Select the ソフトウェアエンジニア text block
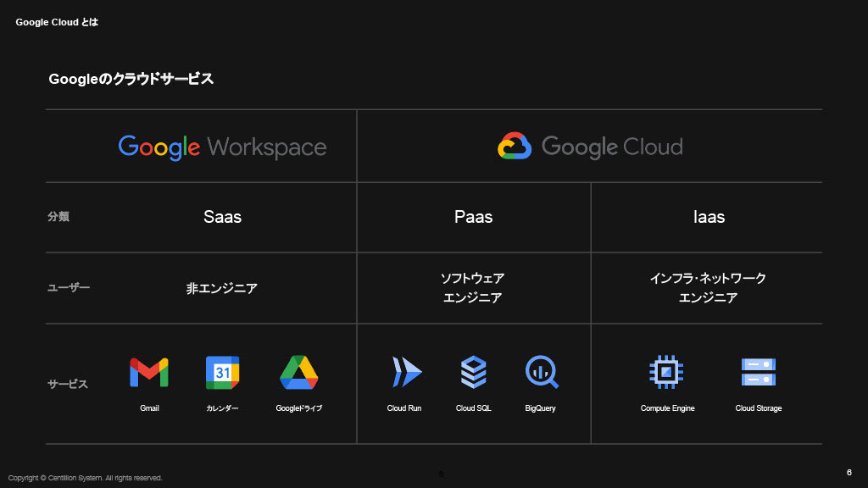 tap(473, 288)
